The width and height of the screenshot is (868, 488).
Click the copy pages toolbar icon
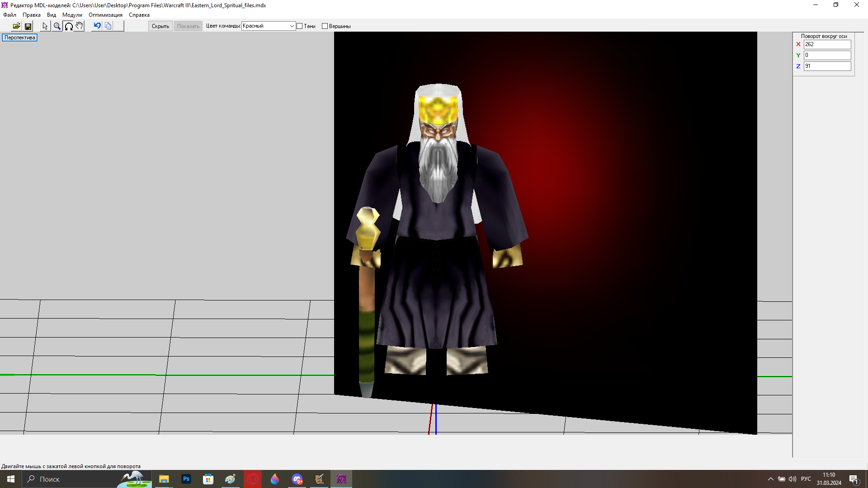108,26
